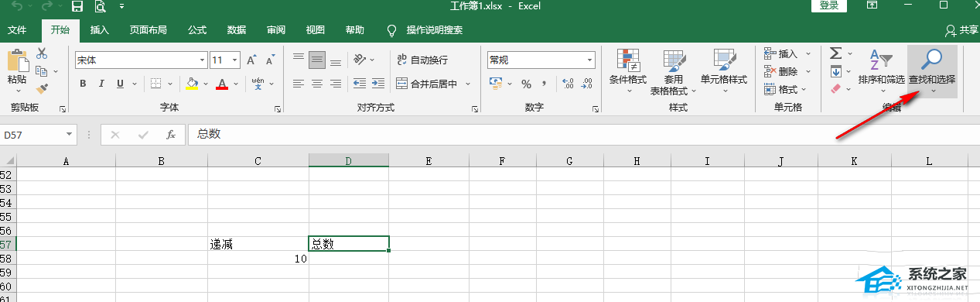Click the wén phonetic guide icon
The image size is (980, 302).
(258, 84)
